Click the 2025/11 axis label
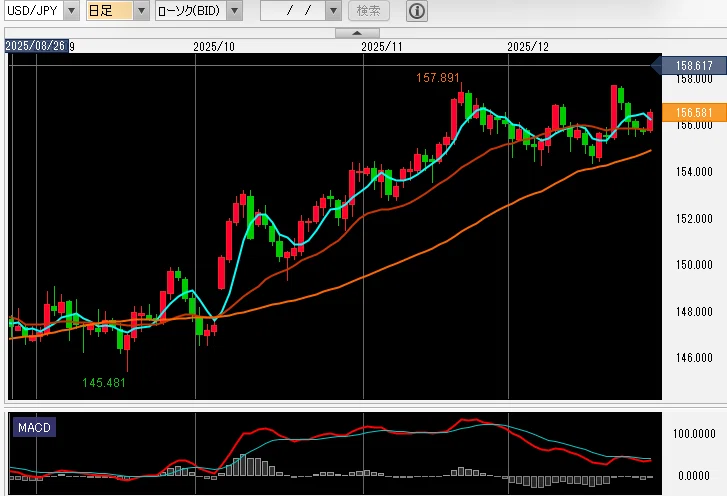Image resolution: width=727 pixels, height=496 pixels. (382, 46)
